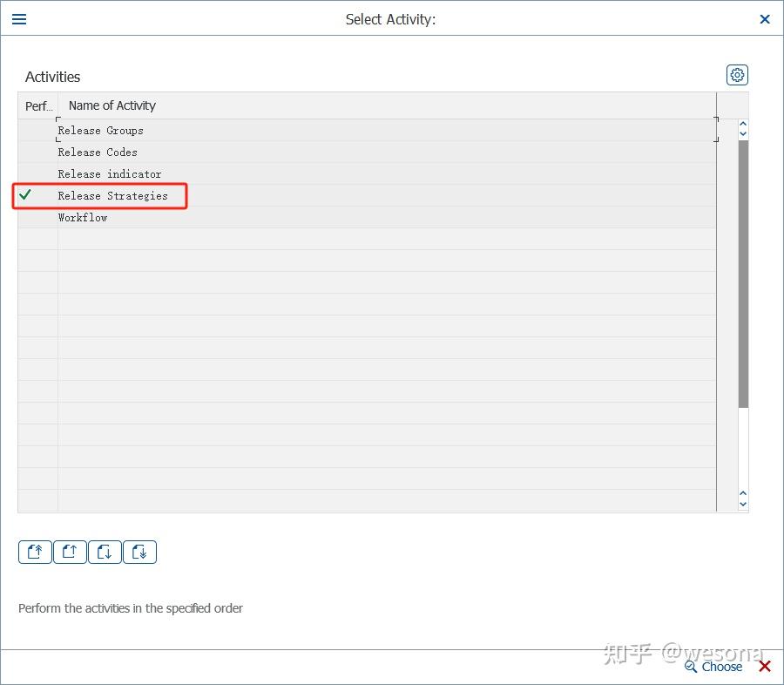Click the instruction text about performing activities
Image resolution: width=784 pixels, height=685 pixels.
coord(131,608)
